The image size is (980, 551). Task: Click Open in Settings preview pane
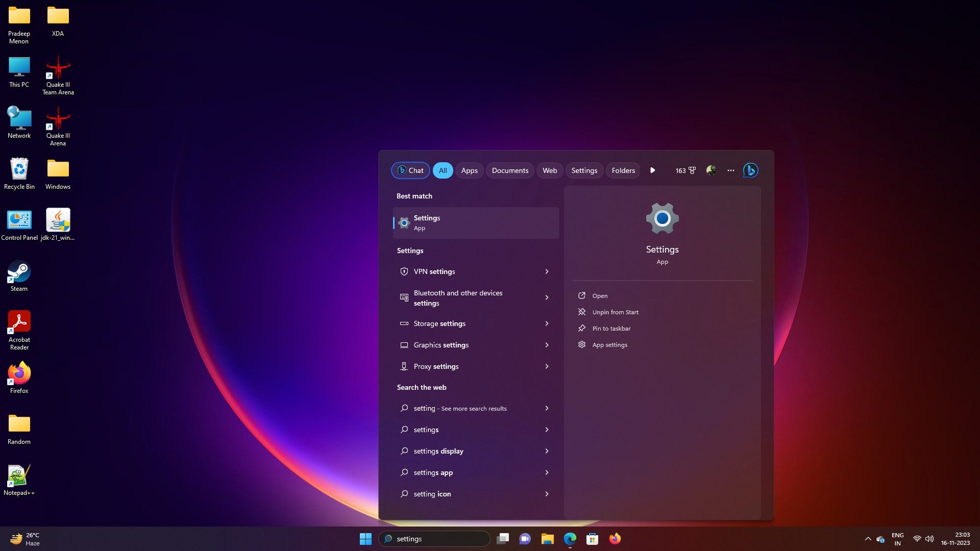coord(599,296)
